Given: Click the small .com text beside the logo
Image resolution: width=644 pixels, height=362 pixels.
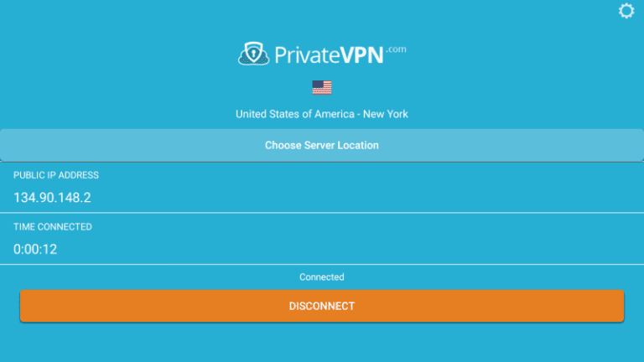Looking at the screenshot, I should 397,49.
